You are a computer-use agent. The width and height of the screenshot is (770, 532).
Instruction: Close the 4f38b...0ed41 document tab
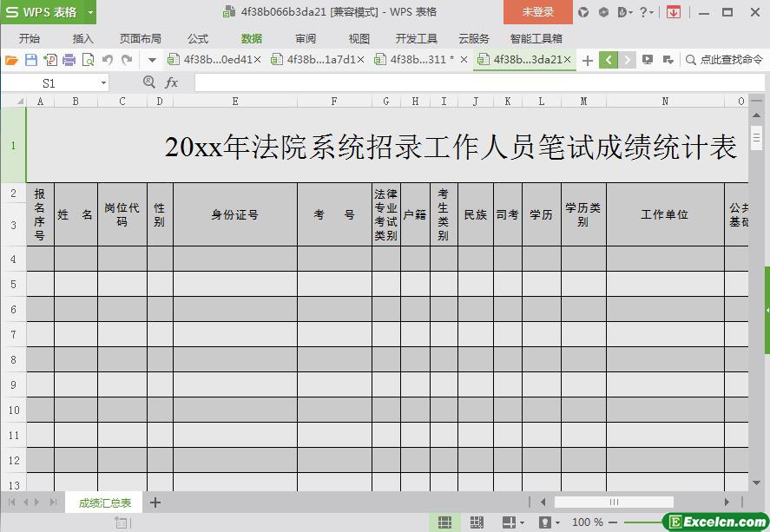pos(257,60)
